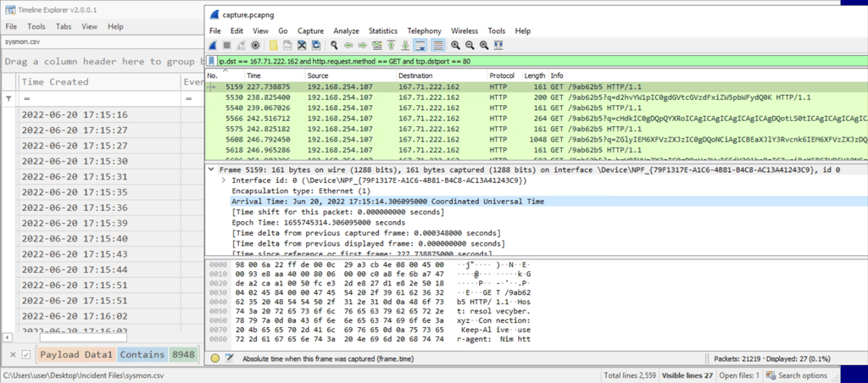Jump to last packet icon
The width and height of the screenshot is (868, 383).
406,46
